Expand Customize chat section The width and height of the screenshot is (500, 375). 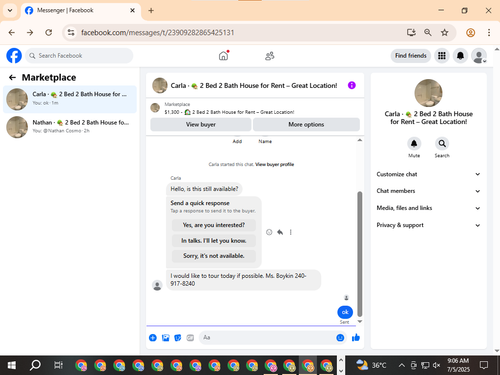(429, 174)
